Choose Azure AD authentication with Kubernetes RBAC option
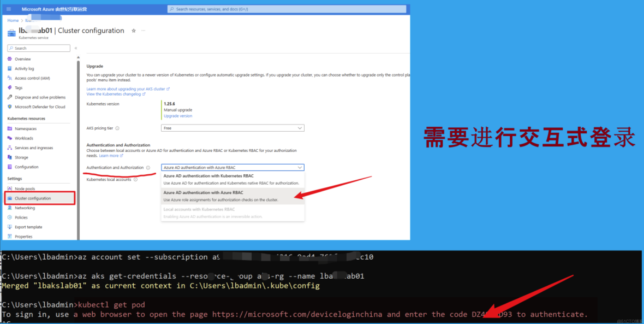The image size is (644, 324). 232,179
